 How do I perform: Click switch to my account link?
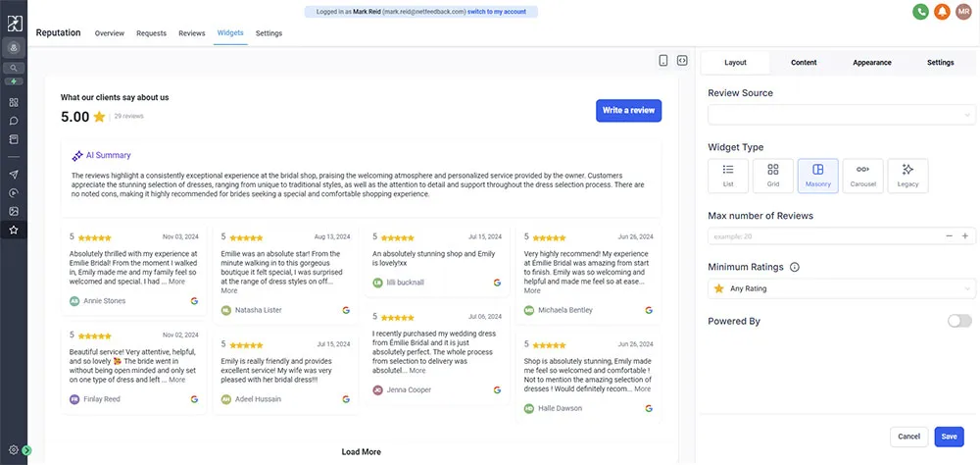[x=497, y=11]
